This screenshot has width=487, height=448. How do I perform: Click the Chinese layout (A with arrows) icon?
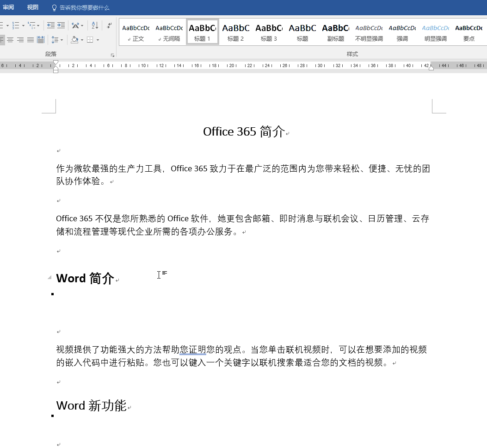coord(75,25)
